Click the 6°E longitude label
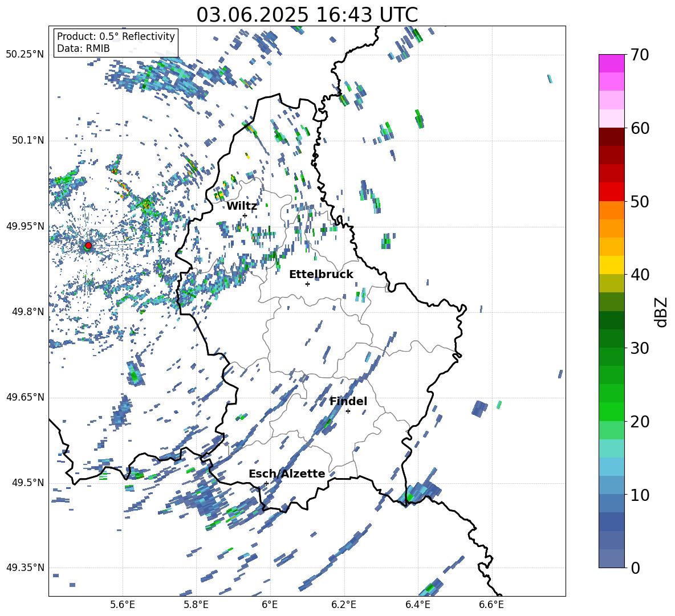 click(270, 605)
